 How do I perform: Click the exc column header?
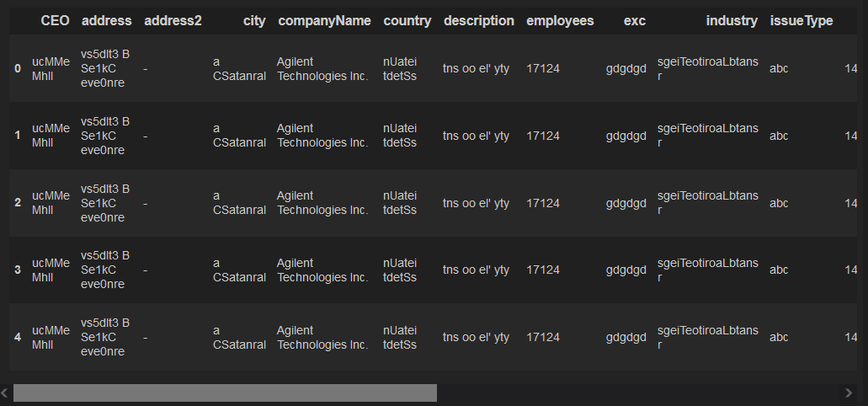[x=635, y=21]
